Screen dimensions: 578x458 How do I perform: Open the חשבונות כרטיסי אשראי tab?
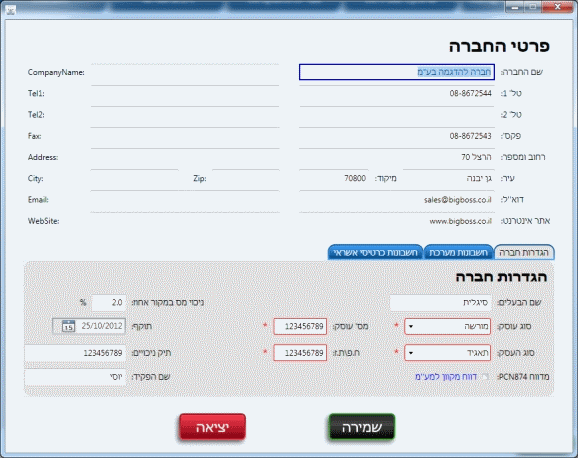tap(375, 253)
